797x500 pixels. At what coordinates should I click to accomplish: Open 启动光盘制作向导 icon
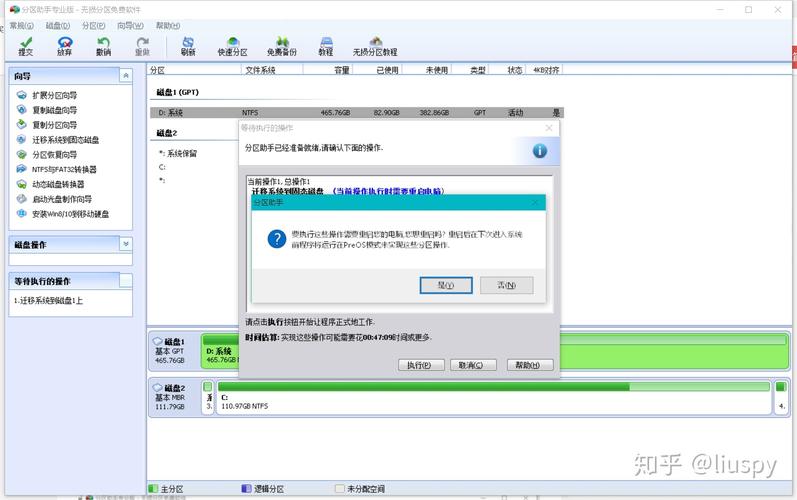[22, 199]
